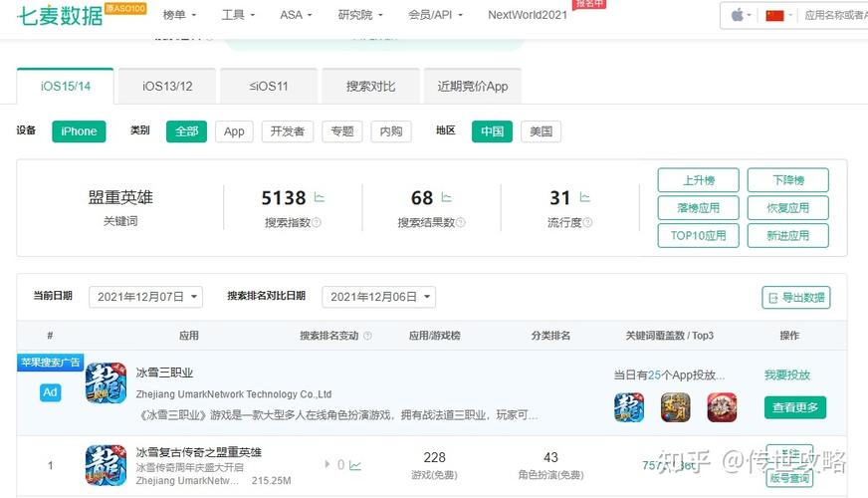Click 下降榜 button

(x=788, y=180)
